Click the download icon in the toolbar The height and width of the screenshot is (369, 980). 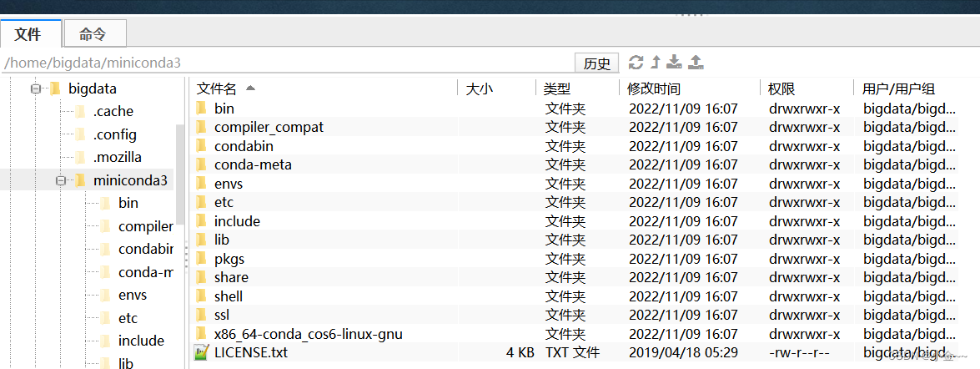tap(675, 62)
